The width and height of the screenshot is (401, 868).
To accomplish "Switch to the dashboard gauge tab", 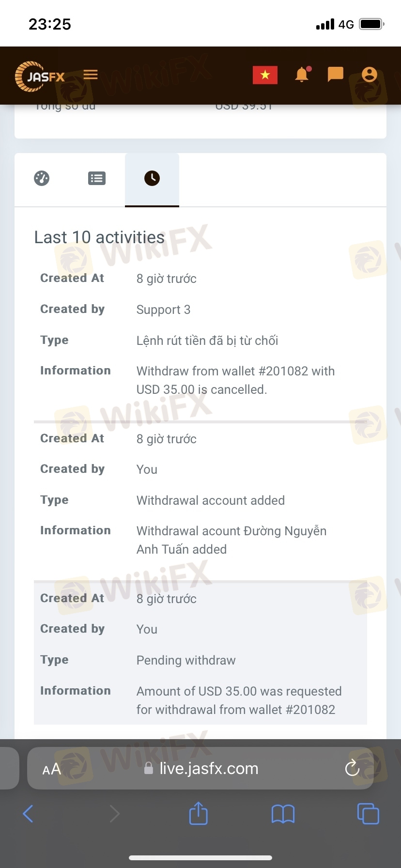I will pos(42,178).
